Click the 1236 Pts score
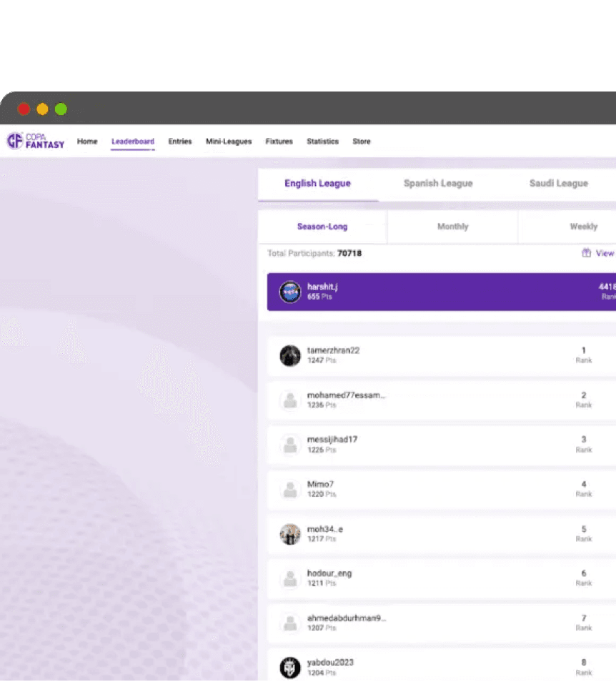The height and width of the screenshot is (682, 616). point(322,405)
